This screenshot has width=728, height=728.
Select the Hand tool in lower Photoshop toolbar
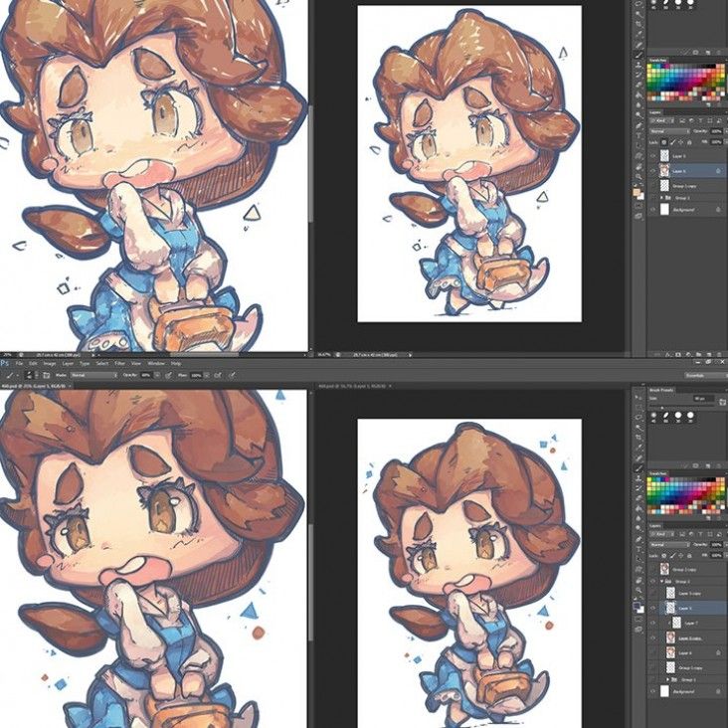[x=638, y=581]
